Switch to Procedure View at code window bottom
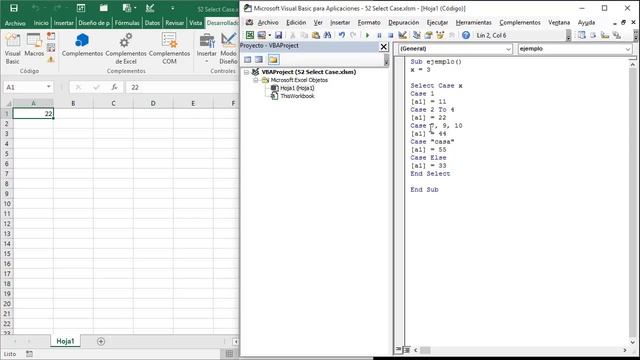Screen dimensions: 640x360 coord(399,350)
